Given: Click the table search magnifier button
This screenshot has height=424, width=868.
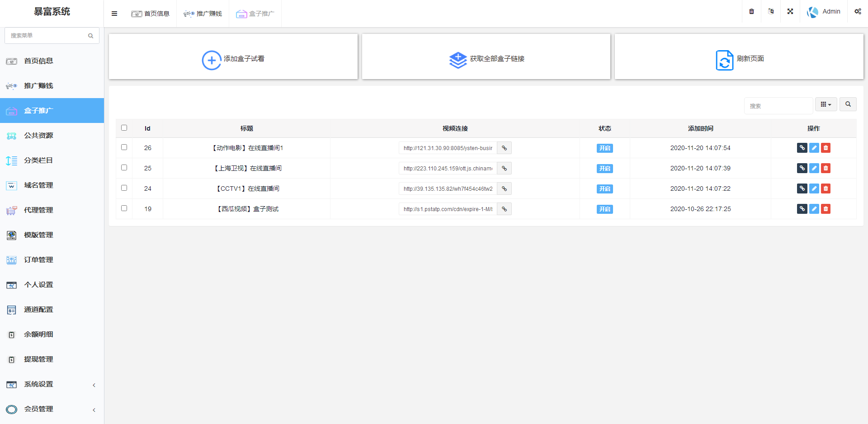Looking at the screenshot, I should 848,104.
